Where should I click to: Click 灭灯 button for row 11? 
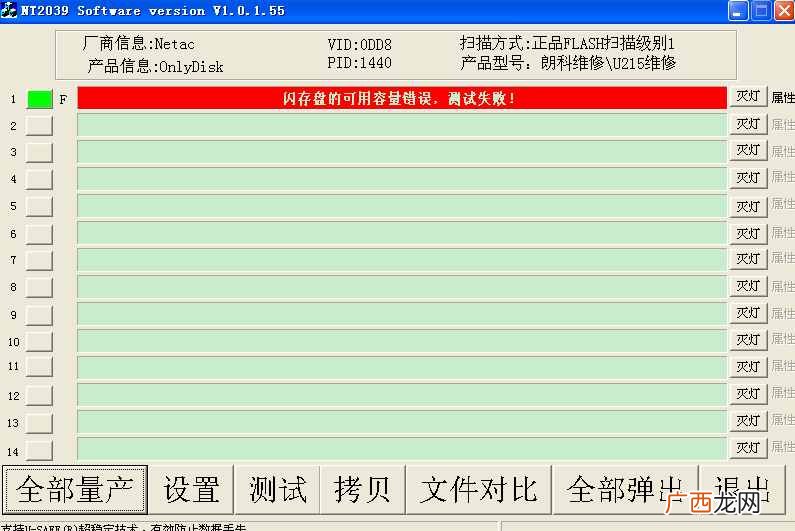pyautogui.click(x=748, y=367)
